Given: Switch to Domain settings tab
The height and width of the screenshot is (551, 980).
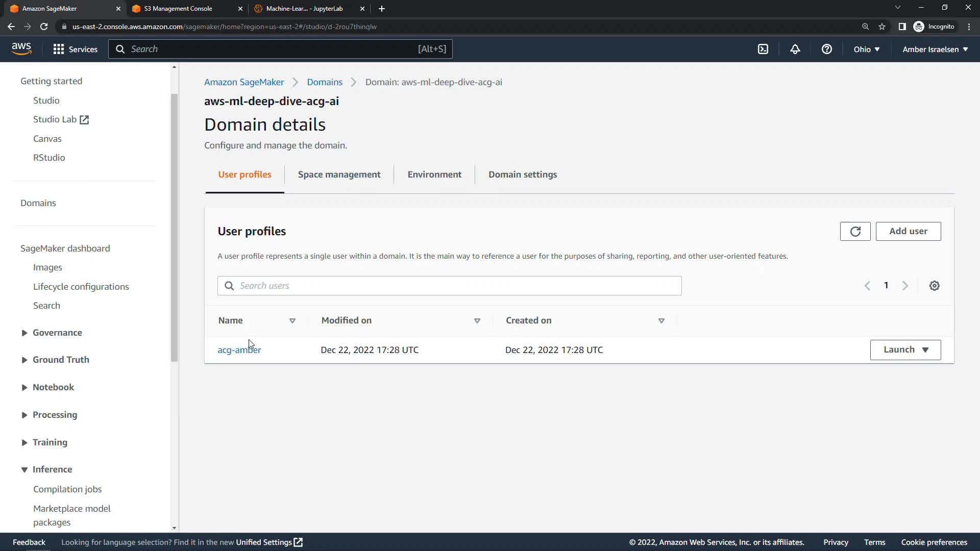Looking at the screenshot, I should point(522,174).
